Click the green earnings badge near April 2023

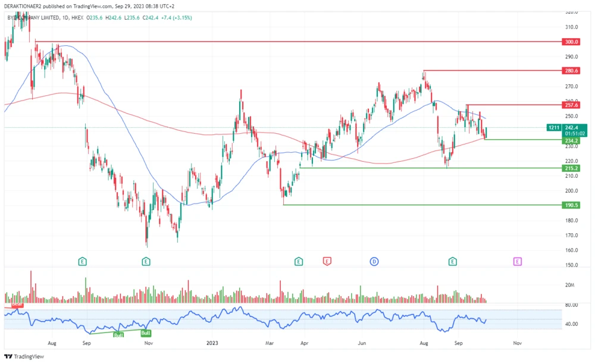tap(297, 261)
